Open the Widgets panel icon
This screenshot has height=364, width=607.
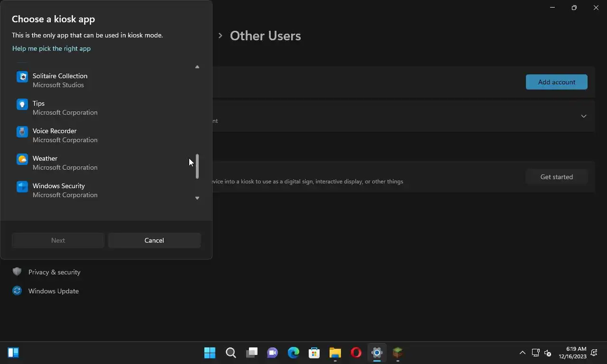click(13, 353)
